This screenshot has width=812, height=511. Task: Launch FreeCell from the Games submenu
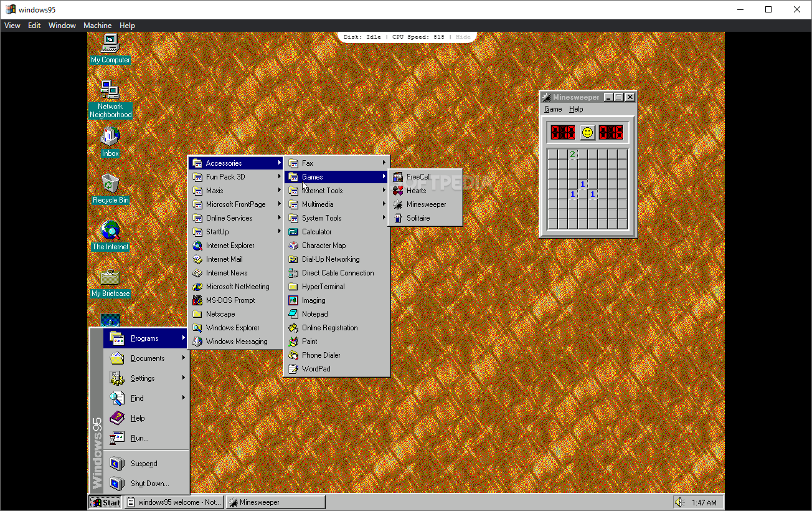pyautogui.click(x=425, y=177)
